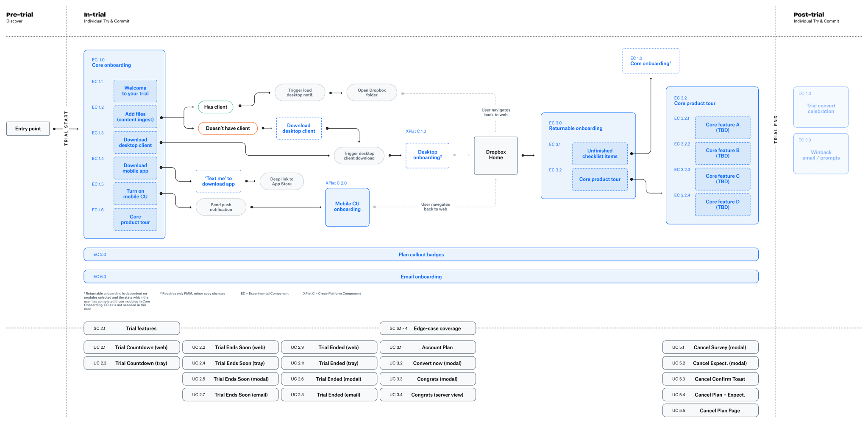Click the 'Returnable onboarding' title
This screenshot has width=868, height=423.
click(576, 128)
